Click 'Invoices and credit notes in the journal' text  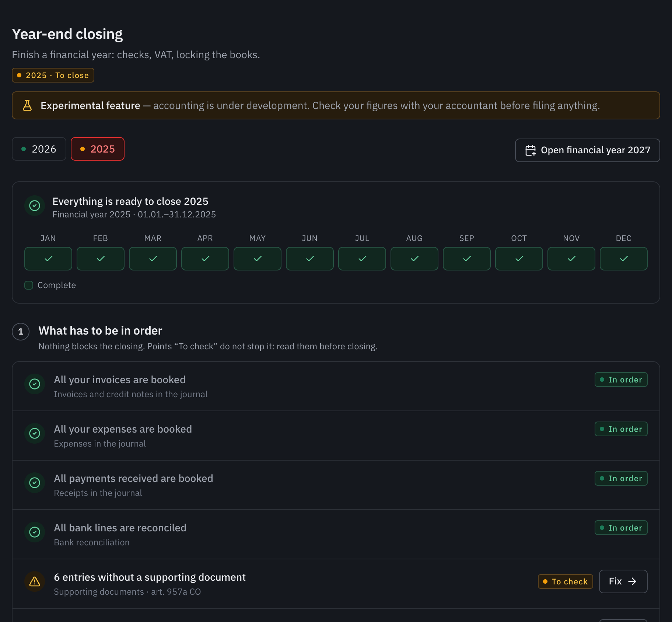click(131, 394)
